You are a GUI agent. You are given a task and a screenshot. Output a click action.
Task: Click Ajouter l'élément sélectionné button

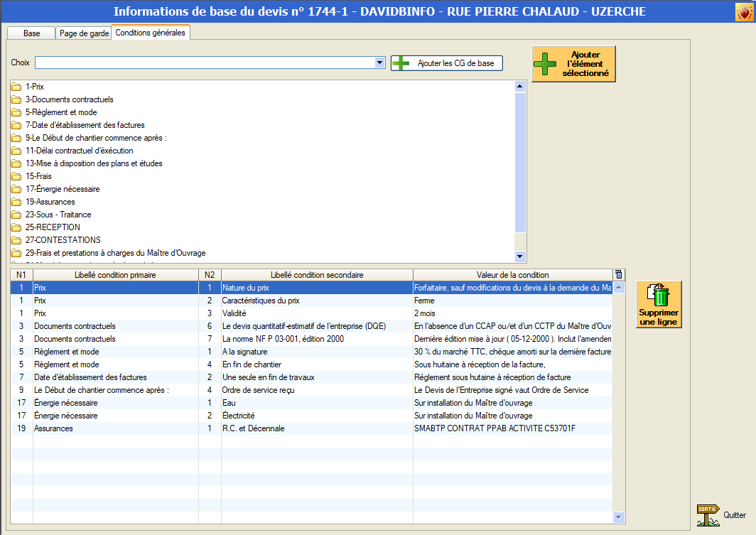[573, 64]
